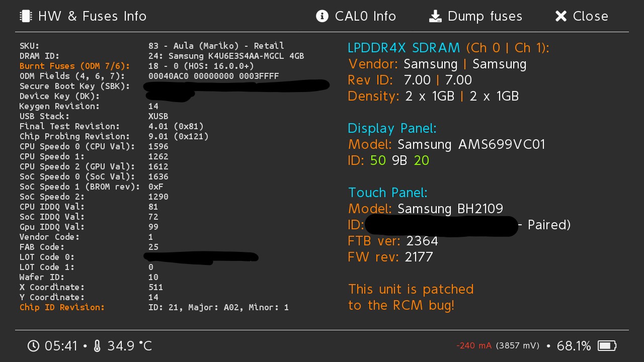Viewport: 644px width, 362px height.
Task: Click the "Paired)" text in Touch Panel ID
Action: pos(549,225)
